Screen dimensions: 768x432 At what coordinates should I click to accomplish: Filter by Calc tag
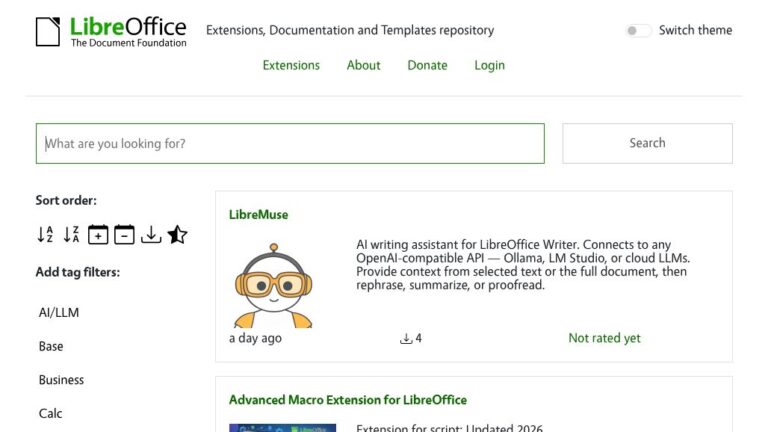(50, 413)
